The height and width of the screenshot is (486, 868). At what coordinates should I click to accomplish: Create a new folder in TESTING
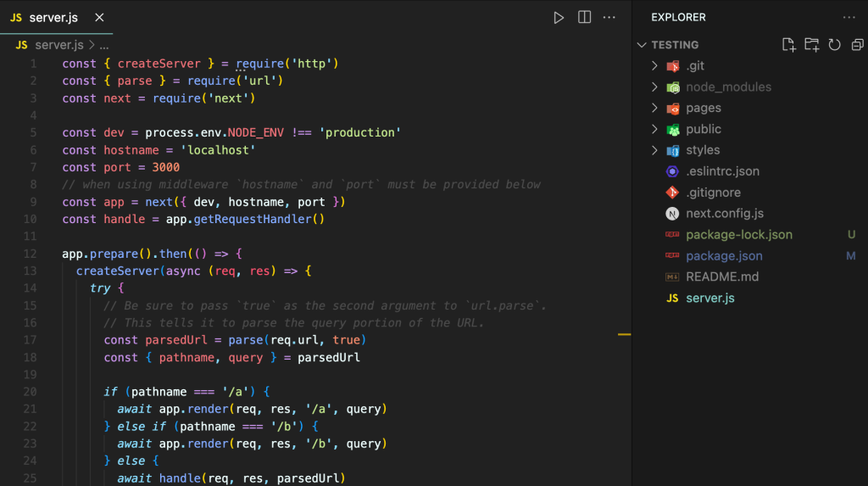point(811,45)
